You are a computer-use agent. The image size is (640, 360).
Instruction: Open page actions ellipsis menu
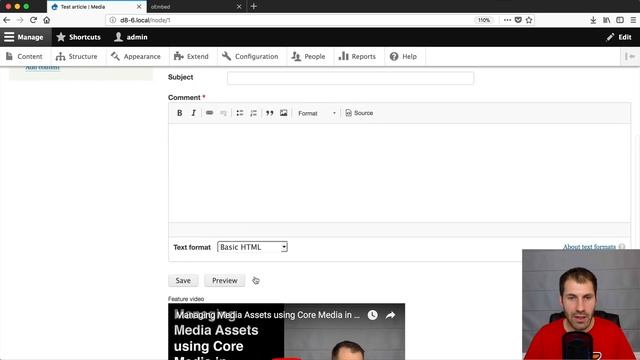point(507,20)
